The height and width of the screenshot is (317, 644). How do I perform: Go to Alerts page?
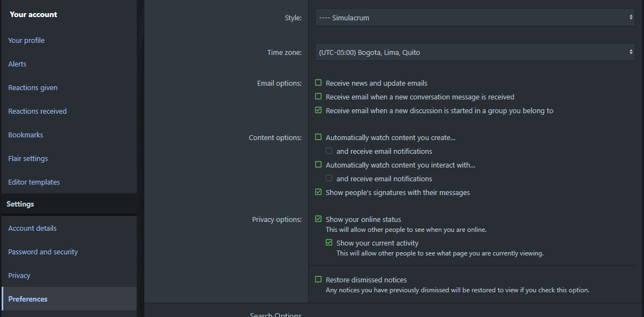(x=17, y=64)
